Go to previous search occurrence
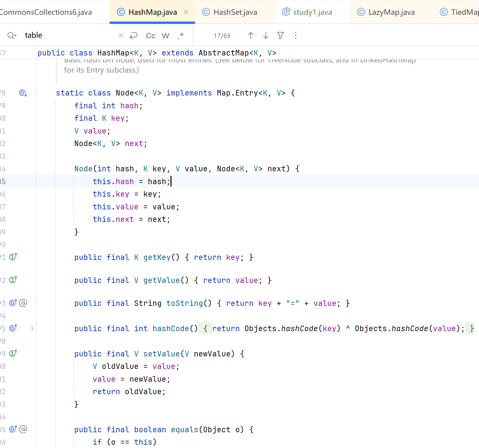This screenshot has width=479, height=448. coord(251,35)
